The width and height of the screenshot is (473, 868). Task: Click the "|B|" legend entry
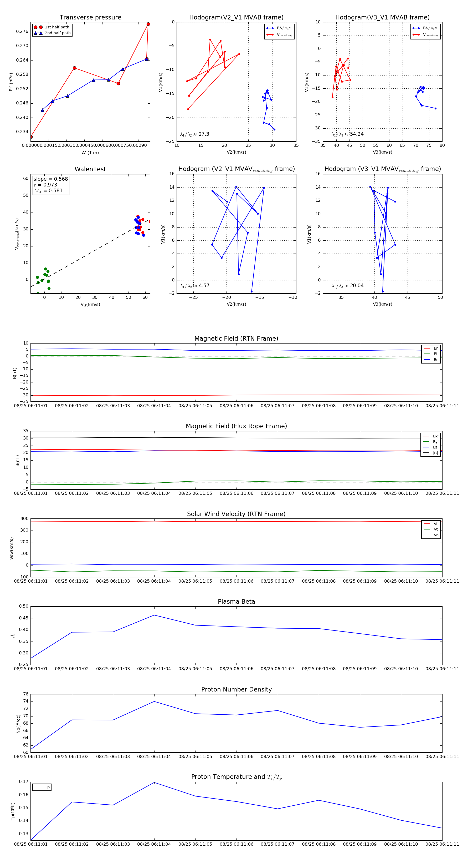coord(431,453)
